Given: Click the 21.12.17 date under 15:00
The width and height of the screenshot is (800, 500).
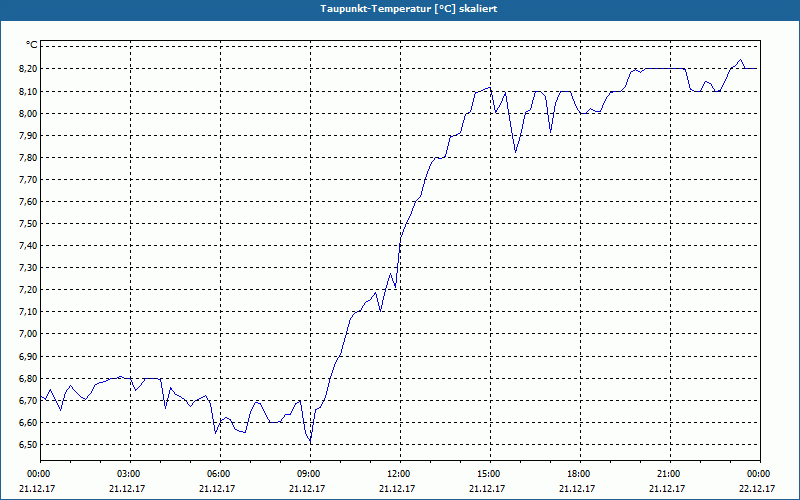Looking at the screenshot, I should [x=487, y=488].
